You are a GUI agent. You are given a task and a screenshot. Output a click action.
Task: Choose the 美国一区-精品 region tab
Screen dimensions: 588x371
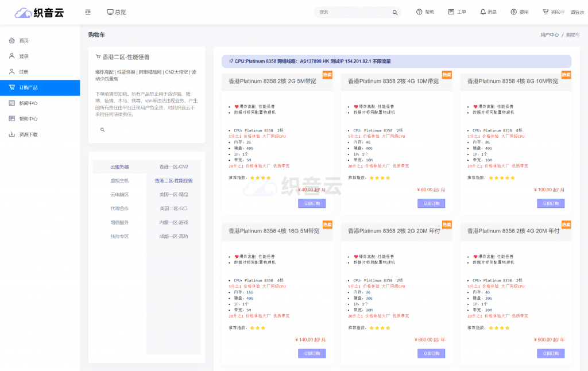(x=173, y=195)
